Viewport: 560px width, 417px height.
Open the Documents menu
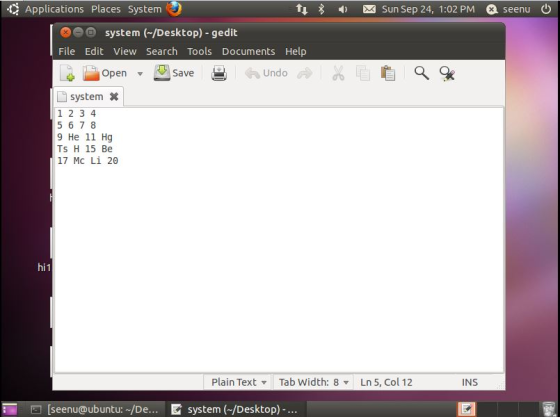tap(249, 51)
